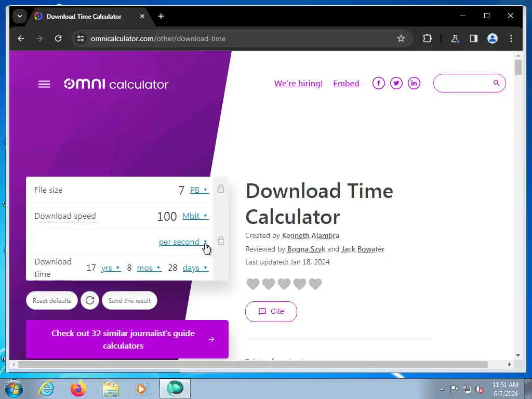Open the Omni hamburger menu
The image size is (532, 399).
click(44, 84)
